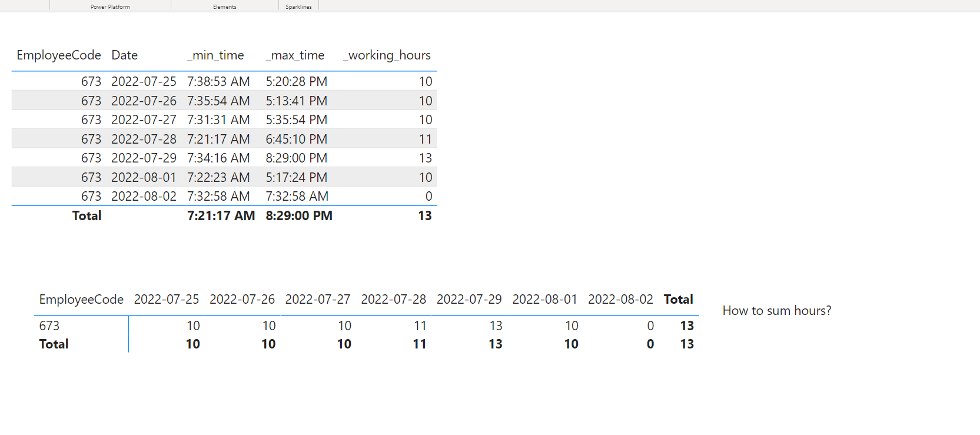This screenshot has width=980, height=435.
Task: Click the 5:35:54 PM cell
Action: [297, 119]
